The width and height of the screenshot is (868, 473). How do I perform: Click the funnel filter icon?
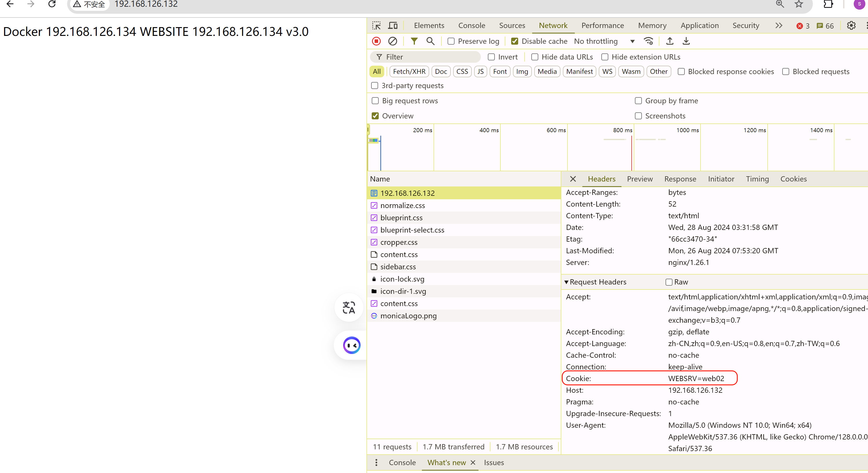point(414,41)
